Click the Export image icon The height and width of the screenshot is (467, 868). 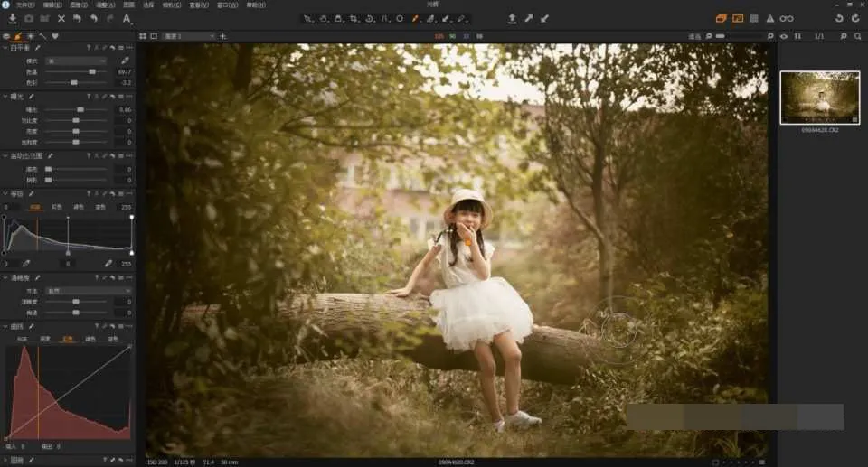pos(512,19)
